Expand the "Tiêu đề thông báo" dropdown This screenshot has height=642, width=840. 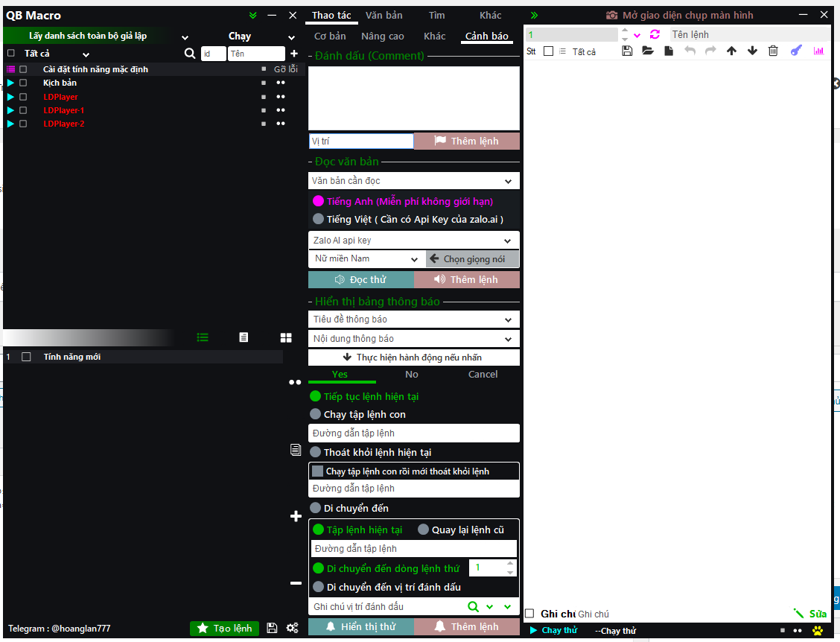(x=508, y=320)
